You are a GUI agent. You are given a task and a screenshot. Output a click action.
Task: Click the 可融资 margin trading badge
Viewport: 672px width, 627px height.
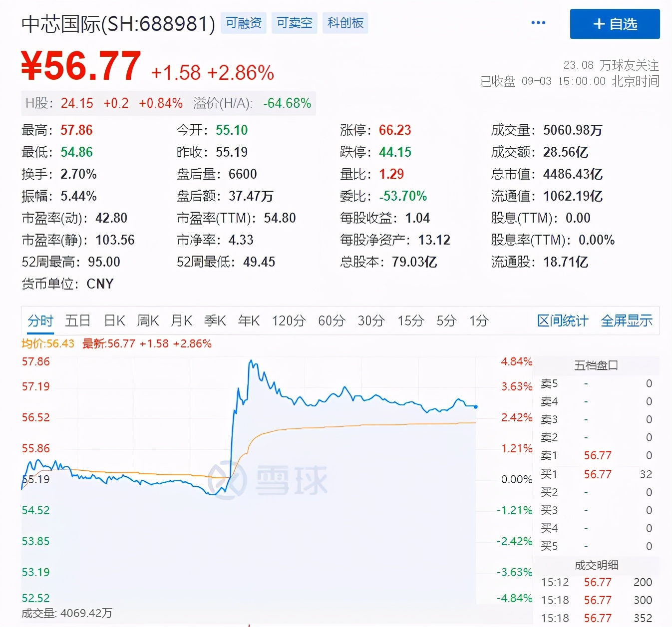pos(244,22)
